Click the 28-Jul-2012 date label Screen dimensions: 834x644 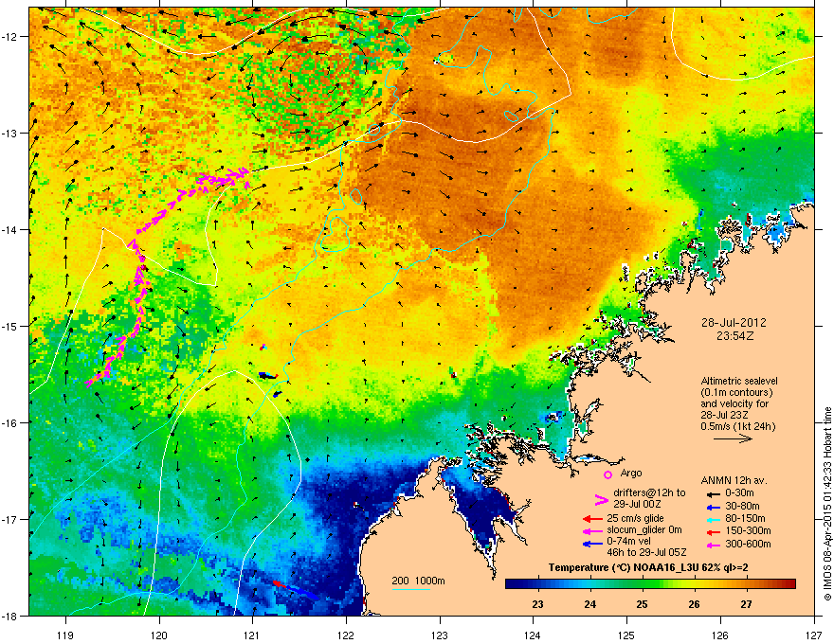point(734,323)
